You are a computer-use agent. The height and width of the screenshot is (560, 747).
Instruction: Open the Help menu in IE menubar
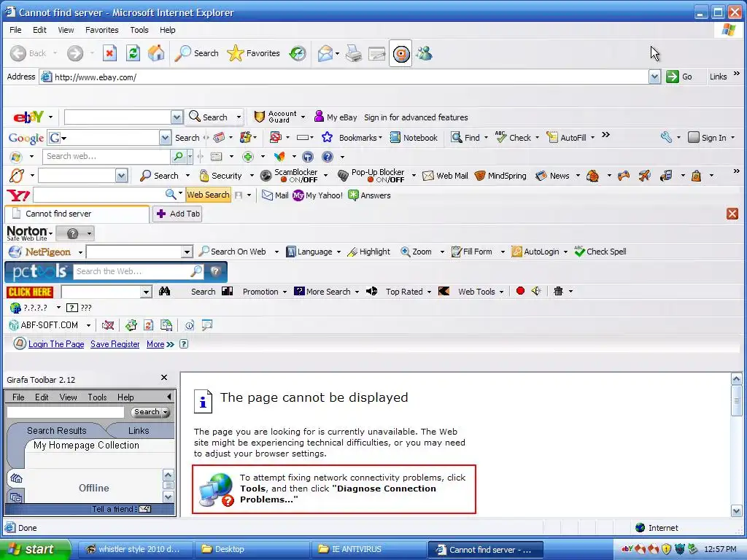167,30
